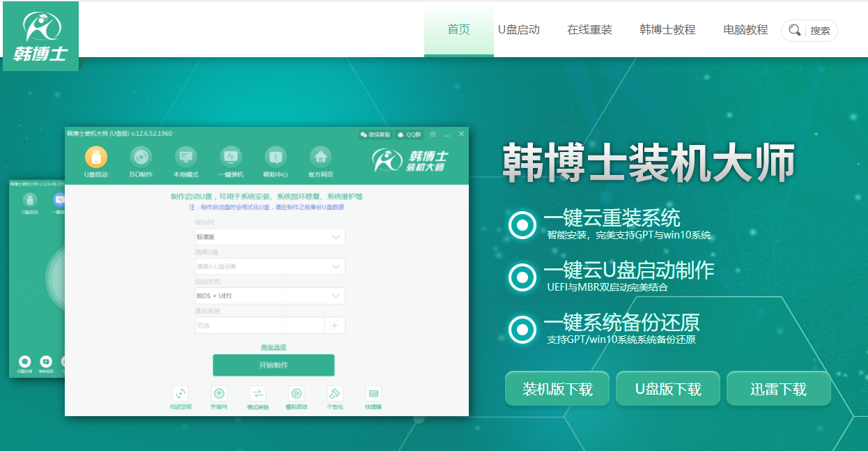The height and width of the screenshot is (451, 868).
Task: Click 迅雷下载 to download via Thunder
Action: pos(778,388)
